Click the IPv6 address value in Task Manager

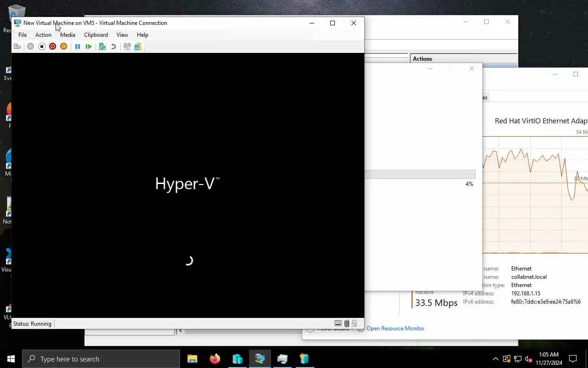tap(546, 302)
